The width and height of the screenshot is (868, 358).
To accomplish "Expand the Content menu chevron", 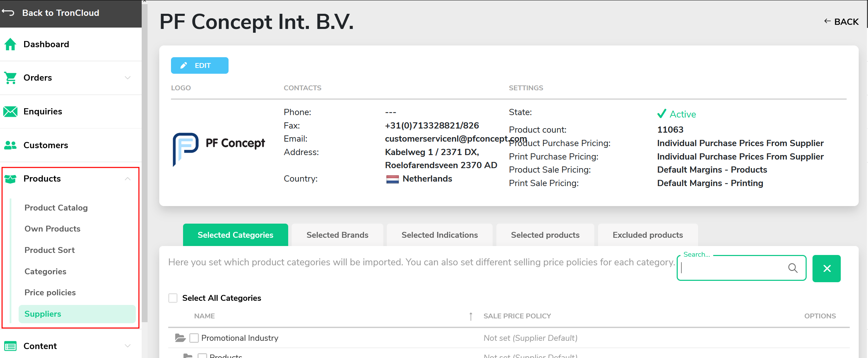I will [128, 346].
